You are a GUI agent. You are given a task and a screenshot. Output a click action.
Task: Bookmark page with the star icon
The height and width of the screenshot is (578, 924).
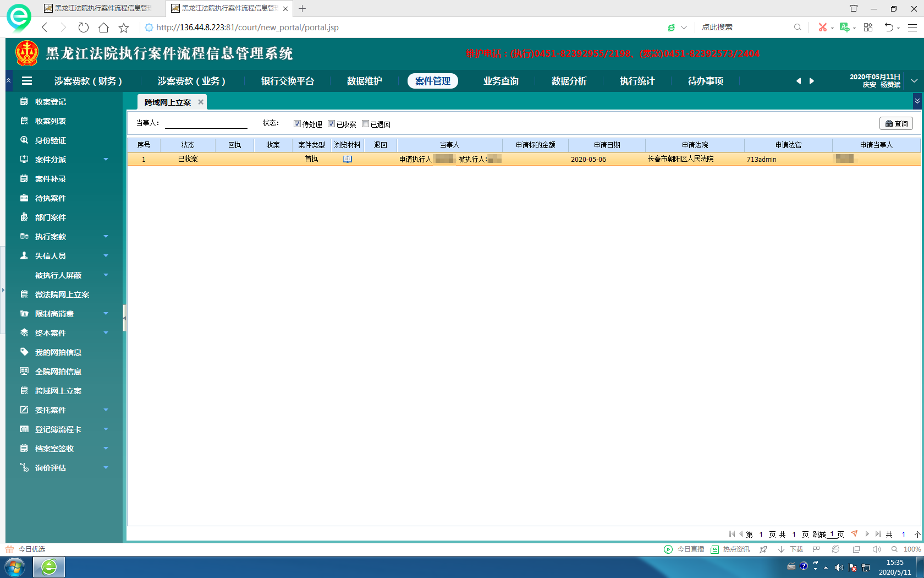(x=124, y=28)
